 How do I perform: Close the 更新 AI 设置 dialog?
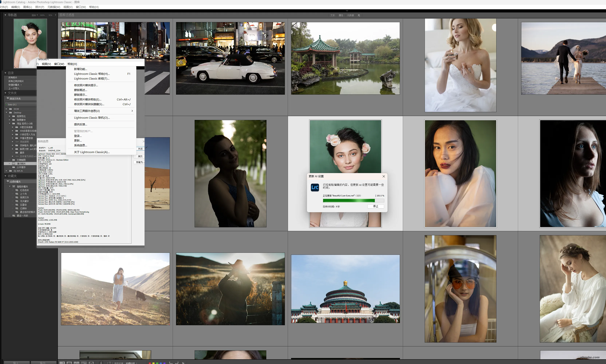click(x=384, y=176)
